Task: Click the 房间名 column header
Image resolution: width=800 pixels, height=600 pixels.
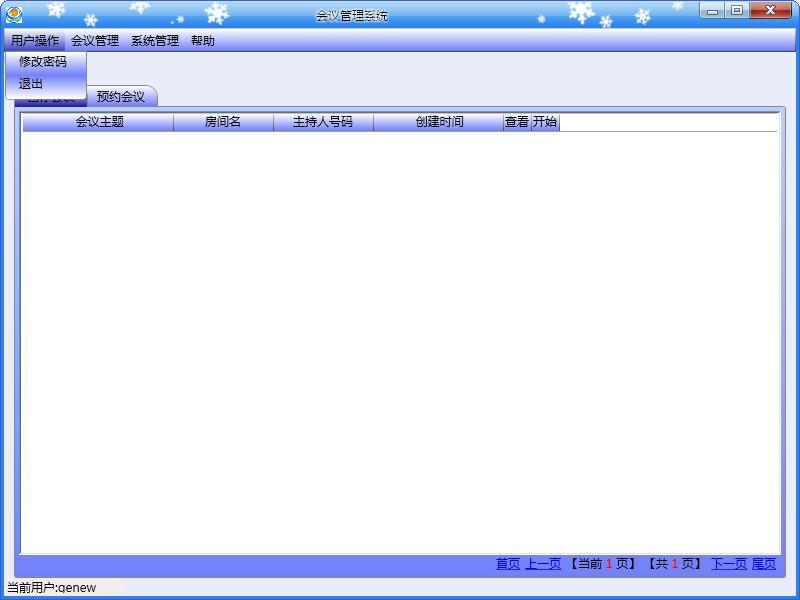Action: [x=222, y=121]
